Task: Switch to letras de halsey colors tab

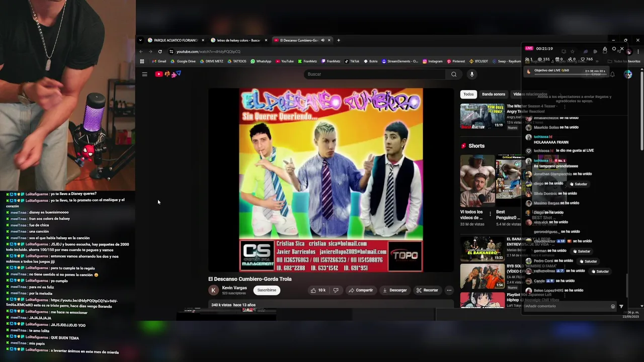Action: coord(239,40)
